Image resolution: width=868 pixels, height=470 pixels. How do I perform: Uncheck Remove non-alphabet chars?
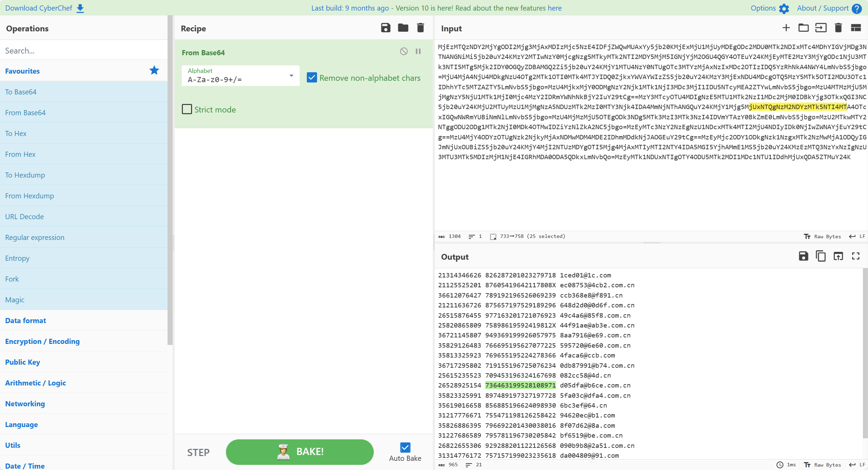pyautogui.click(x=312, y=78)
